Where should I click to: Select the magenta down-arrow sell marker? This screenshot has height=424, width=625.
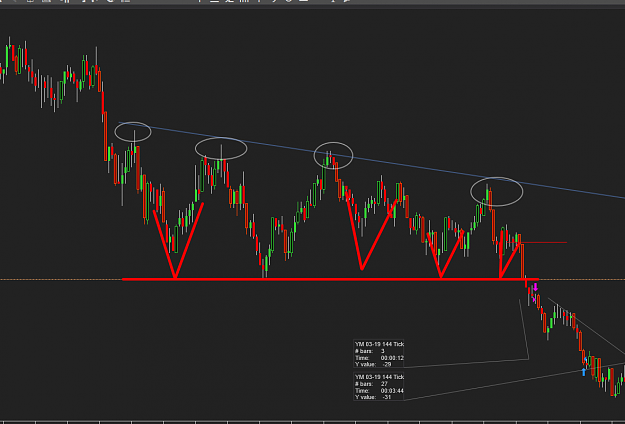click(535, 287)
